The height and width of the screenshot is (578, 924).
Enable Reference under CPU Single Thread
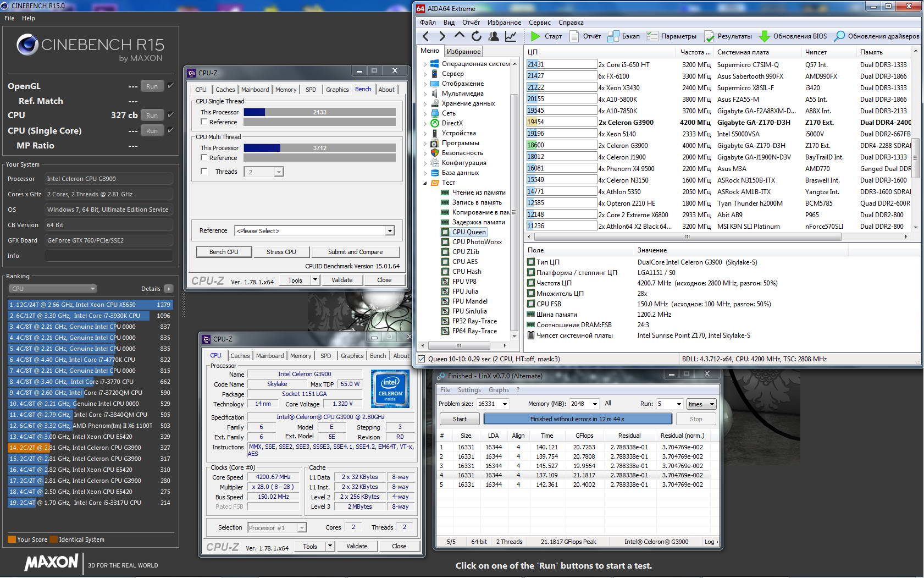click(204, 122)
